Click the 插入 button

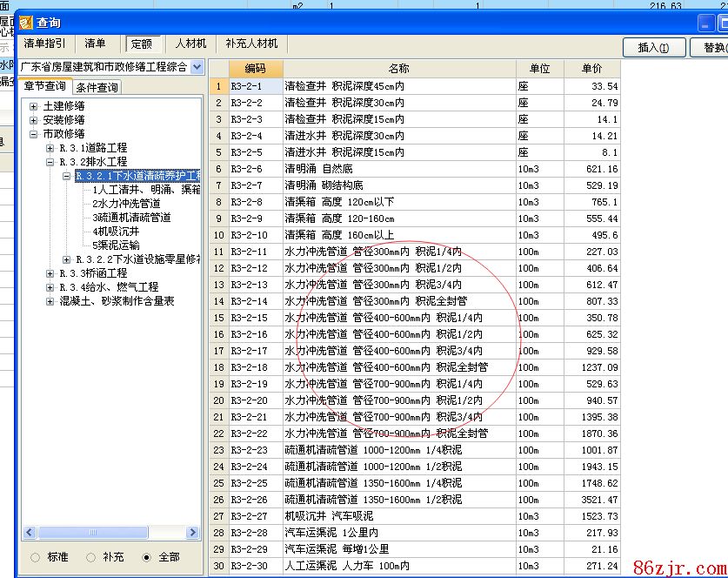point(653,47)
